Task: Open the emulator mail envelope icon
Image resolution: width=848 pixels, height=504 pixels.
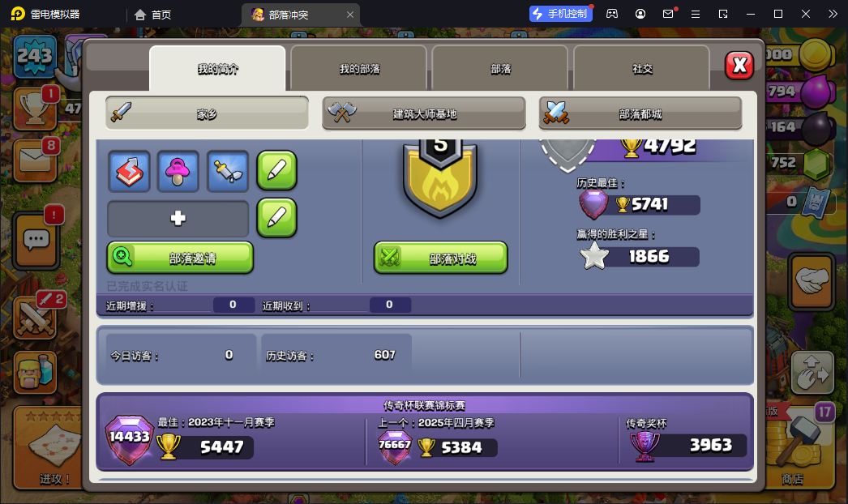Action: pyautogui.click(x=669, y=14)
